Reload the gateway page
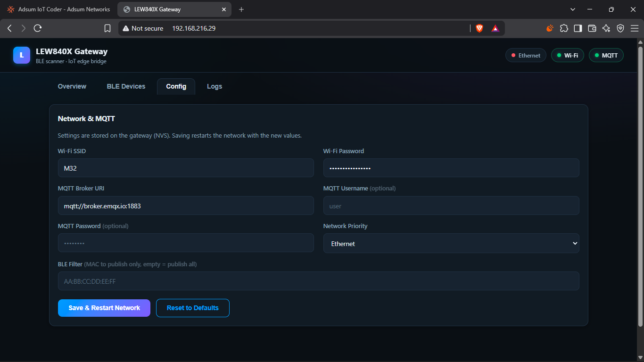 [x=38, y=28]
